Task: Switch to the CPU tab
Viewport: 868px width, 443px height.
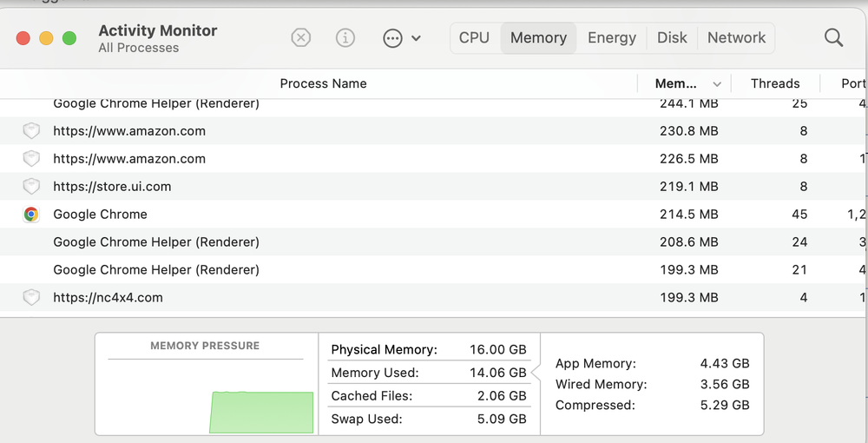Action: click(475, 37)
